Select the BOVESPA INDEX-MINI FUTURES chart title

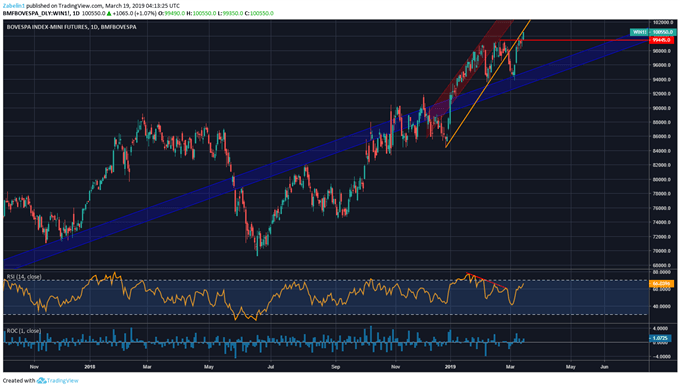(72, 27)
